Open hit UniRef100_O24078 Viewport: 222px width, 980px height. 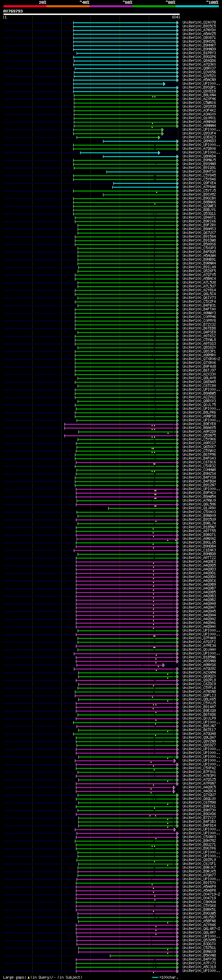199,23
